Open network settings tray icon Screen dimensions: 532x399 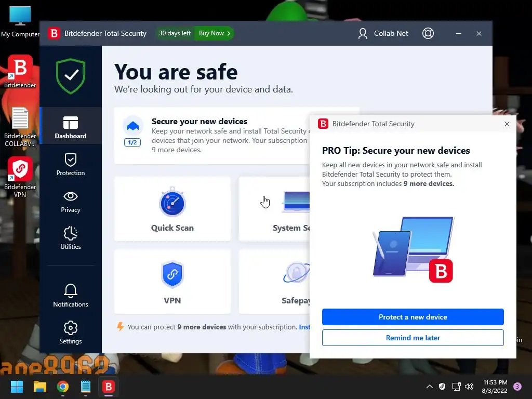click(456, 387)
